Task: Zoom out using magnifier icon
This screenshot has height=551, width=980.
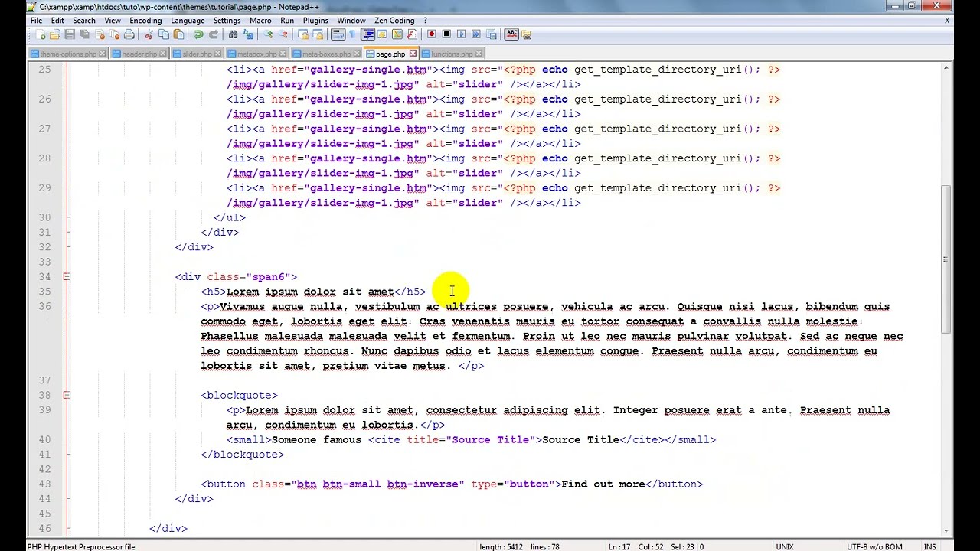Action: pyautogui.click(x=283, y=34)
